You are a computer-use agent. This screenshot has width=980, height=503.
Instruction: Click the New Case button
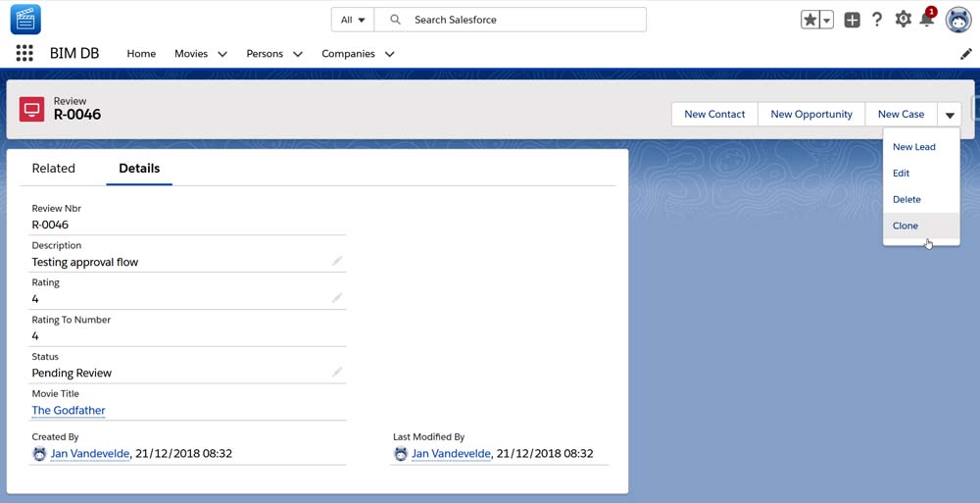click(901, 115)
